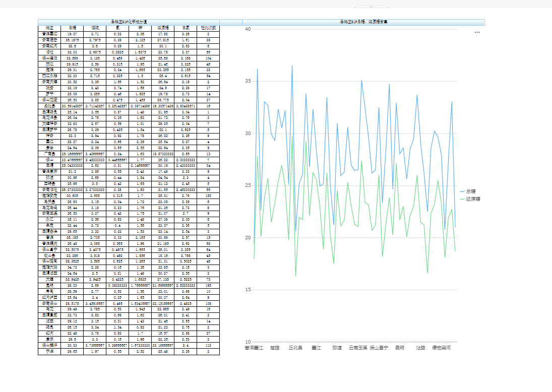
Task: Select the cell showing count 153
Action: (208, 195)
